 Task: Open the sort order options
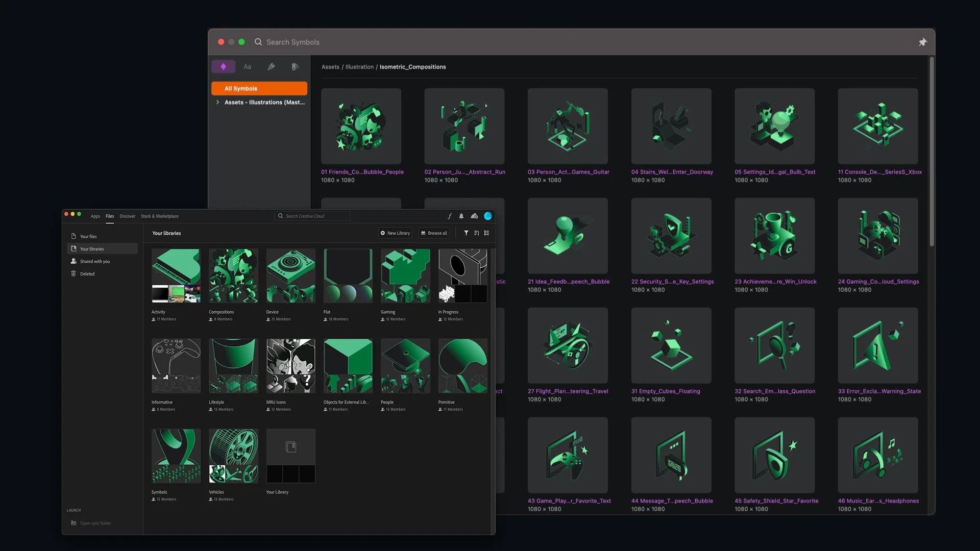coord(476,233)
